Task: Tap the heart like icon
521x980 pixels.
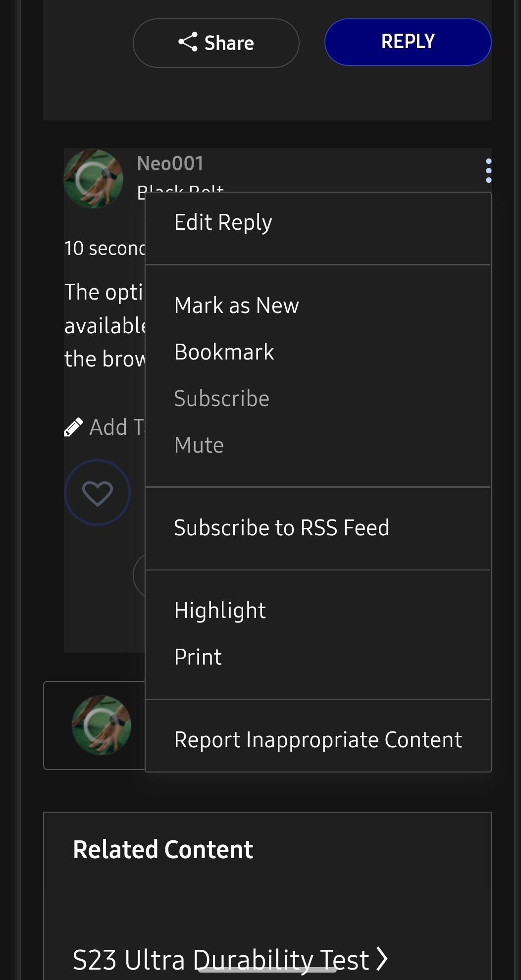Action: pos(98,493)
